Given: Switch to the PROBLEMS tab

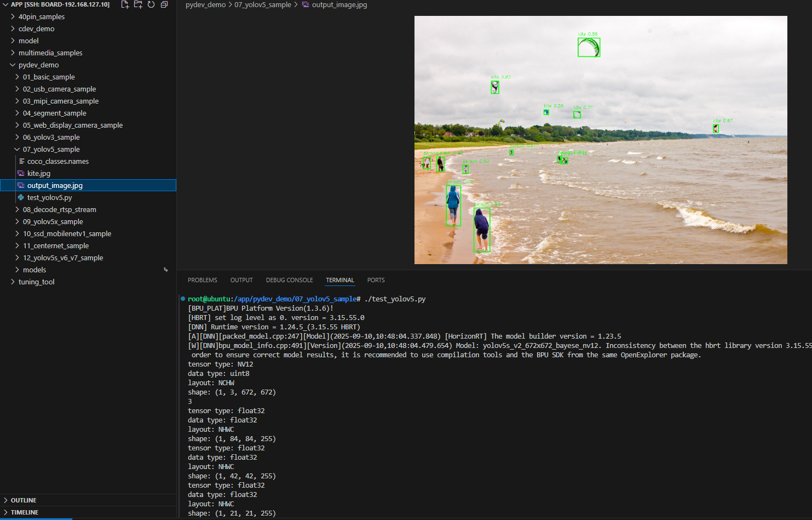Looking at the screenshot, I should tap(202, 280).
